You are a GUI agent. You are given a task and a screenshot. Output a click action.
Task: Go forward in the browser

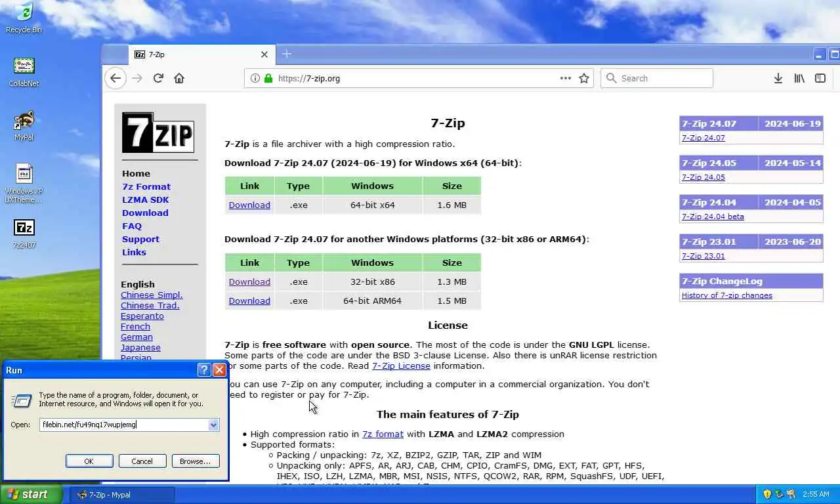(137, 78)
